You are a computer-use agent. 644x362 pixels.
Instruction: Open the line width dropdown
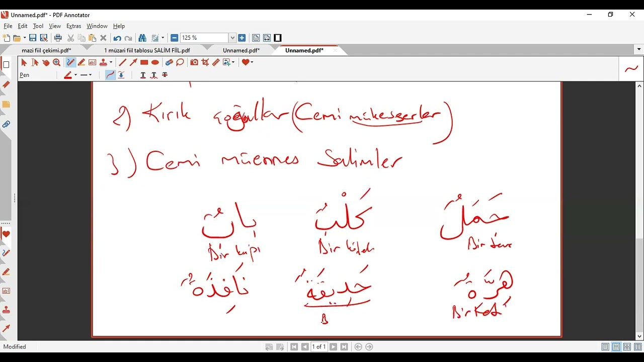click(90, 75)
